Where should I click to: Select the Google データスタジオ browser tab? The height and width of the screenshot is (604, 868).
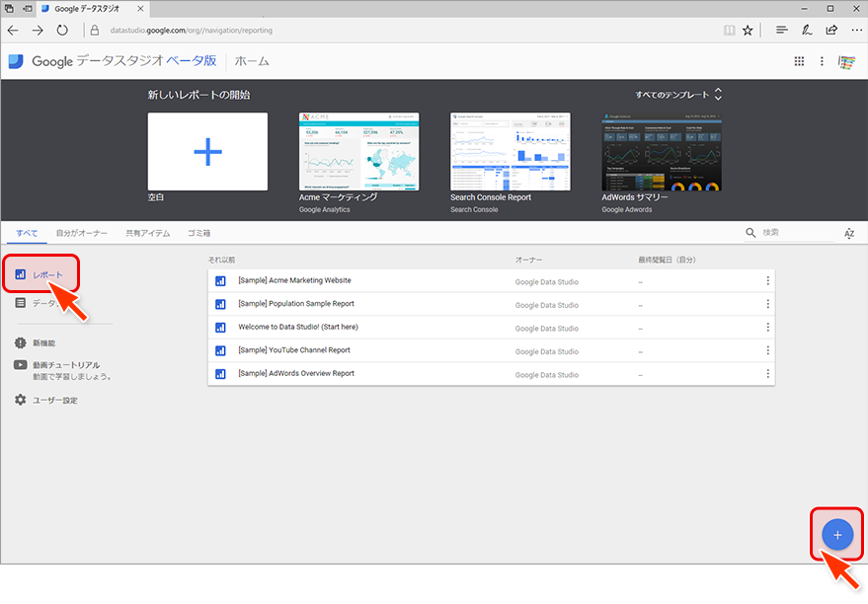coord(91,9)
